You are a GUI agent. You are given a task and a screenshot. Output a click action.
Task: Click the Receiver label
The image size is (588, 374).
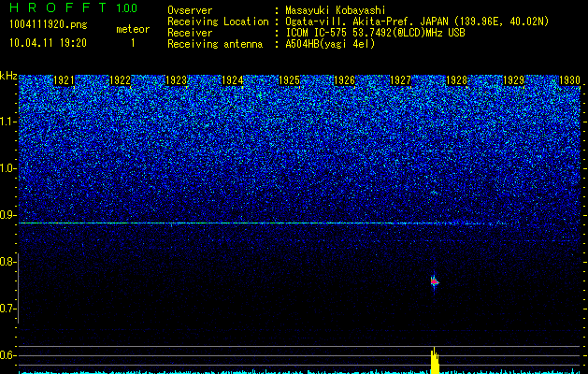190,33
